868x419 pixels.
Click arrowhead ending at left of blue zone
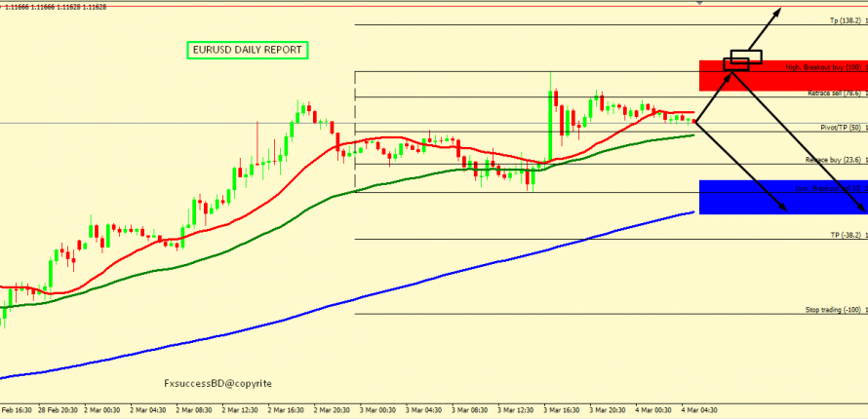pyautogui.click(x=786, y=209)
